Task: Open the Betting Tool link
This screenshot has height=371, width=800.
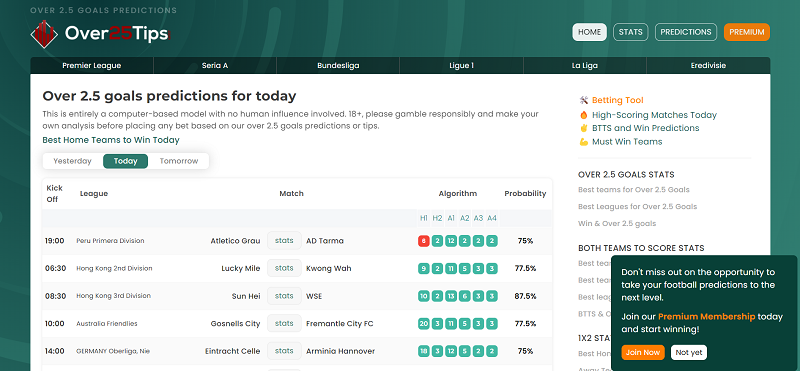Action: point(617,101)
